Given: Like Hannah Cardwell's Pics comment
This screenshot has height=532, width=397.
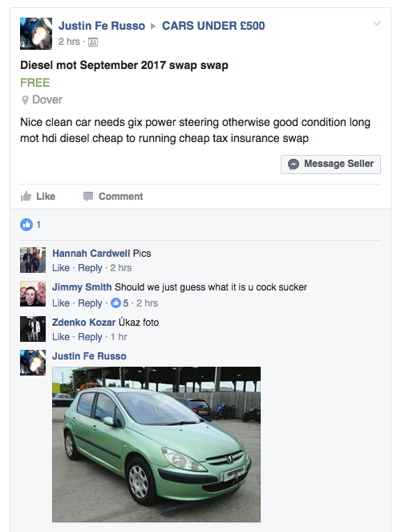Looking at the screenshot, I should coord(61,268).
